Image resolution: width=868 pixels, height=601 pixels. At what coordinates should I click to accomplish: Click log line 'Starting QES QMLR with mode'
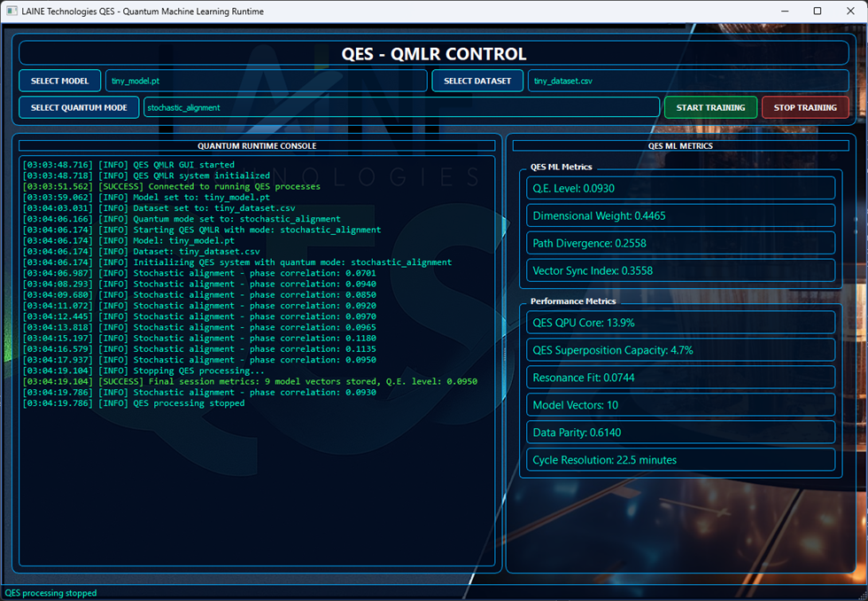coord(202,230)
